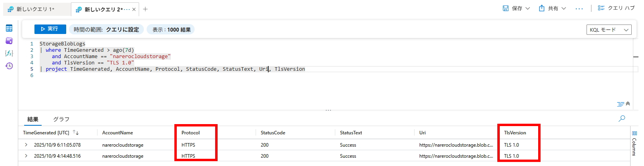Click the TlsVersion column header
This screenshot has width=644, height=166.
pyautogui.click(x=515, y=133)
